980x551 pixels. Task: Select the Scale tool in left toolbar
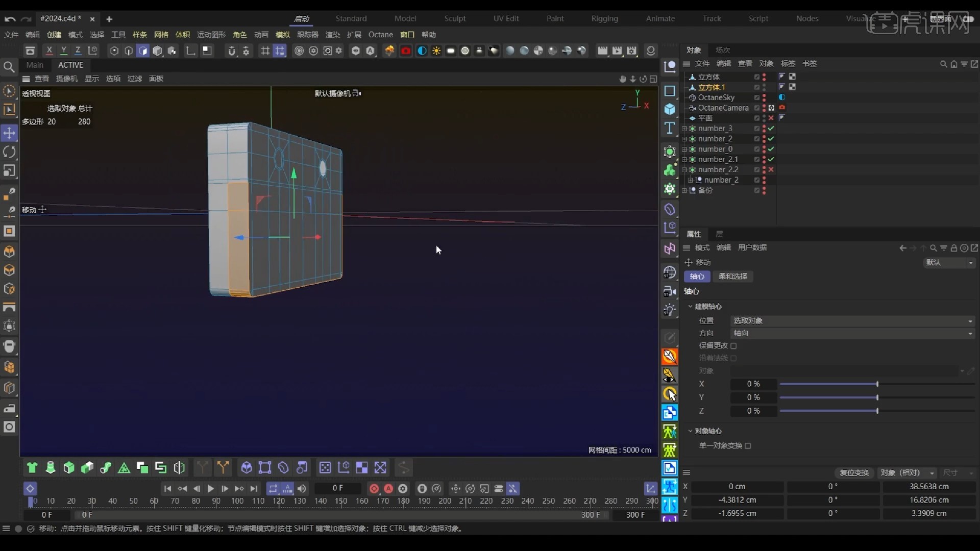pos(9,171)
